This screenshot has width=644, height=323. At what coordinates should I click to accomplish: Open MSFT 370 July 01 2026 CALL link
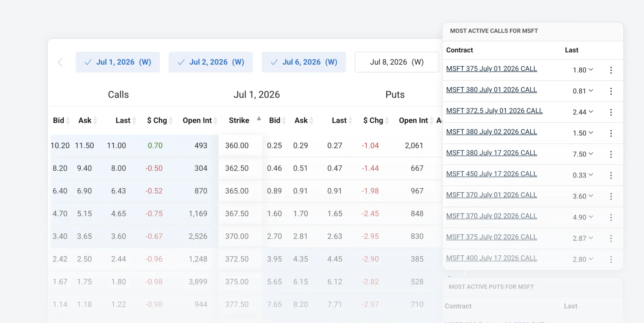(x=492, y=195)
